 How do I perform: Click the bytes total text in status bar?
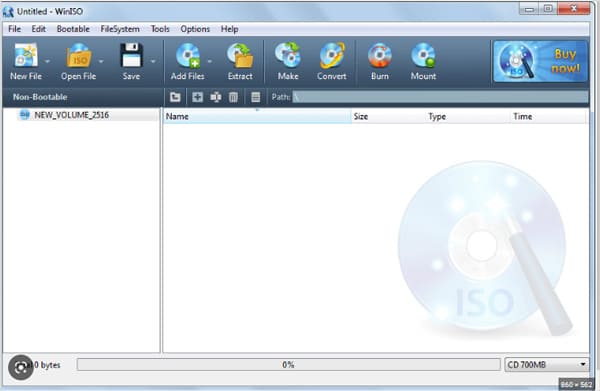47,365
